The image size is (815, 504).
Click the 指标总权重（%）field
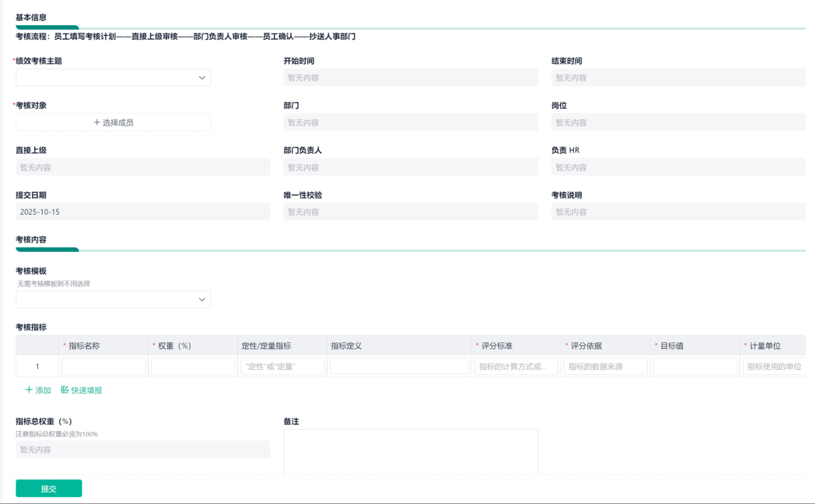point(143,450)
